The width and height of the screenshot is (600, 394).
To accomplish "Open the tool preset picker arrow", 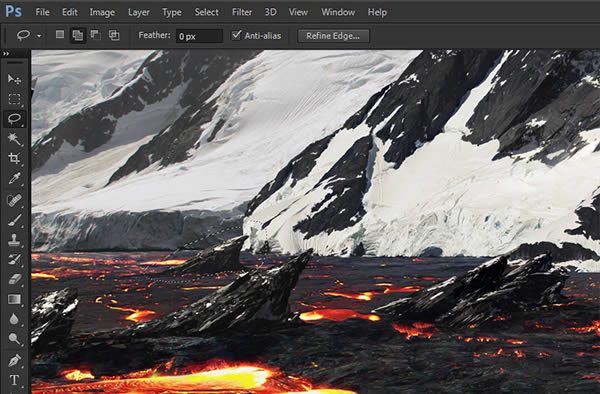I will tap(39, 36).
